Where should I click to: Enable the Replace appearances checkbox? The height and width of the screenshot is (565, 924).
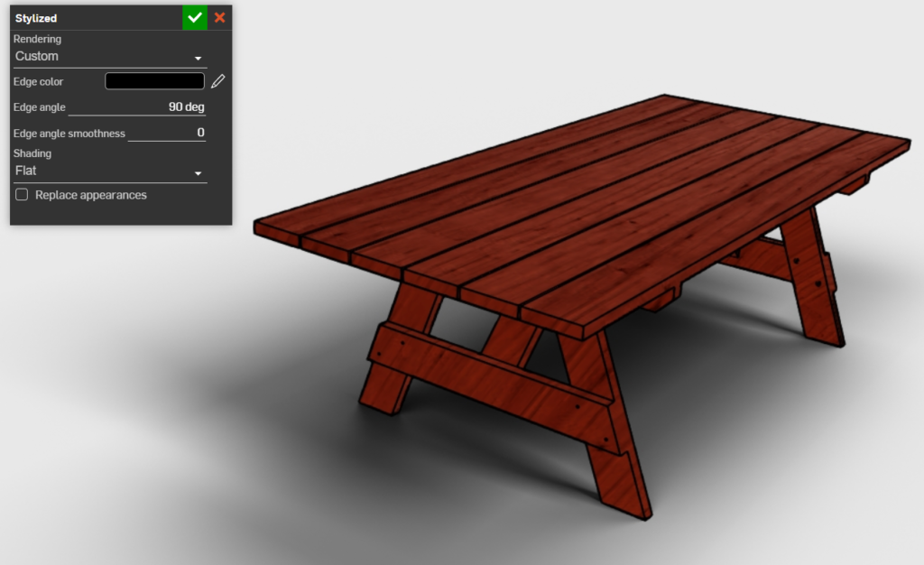coord(22,194)
